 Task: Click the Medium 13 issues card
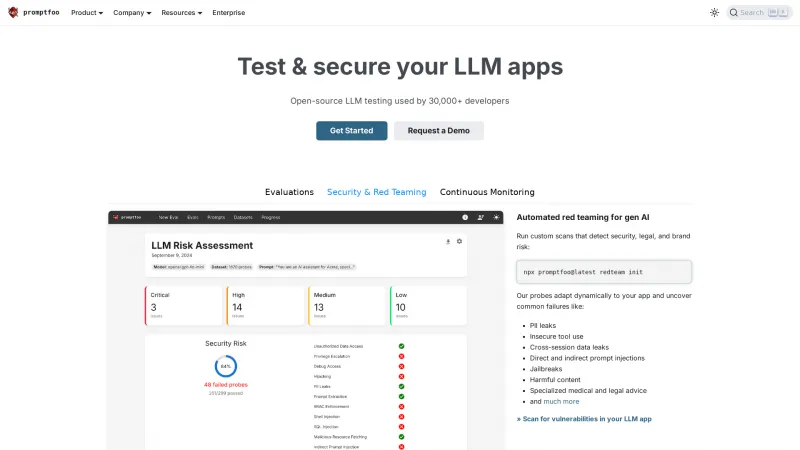tap(347, 306)
